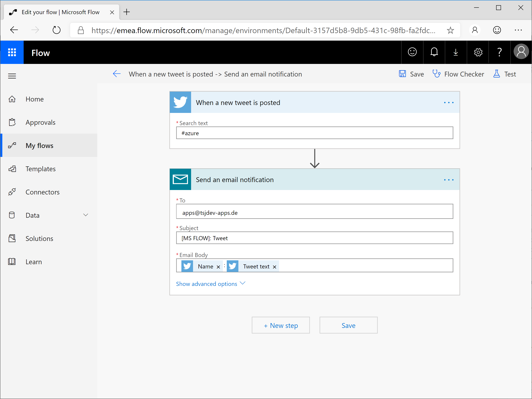Click the New step button
The height and width of the screenshot is (399, 532).
point(281,325)
